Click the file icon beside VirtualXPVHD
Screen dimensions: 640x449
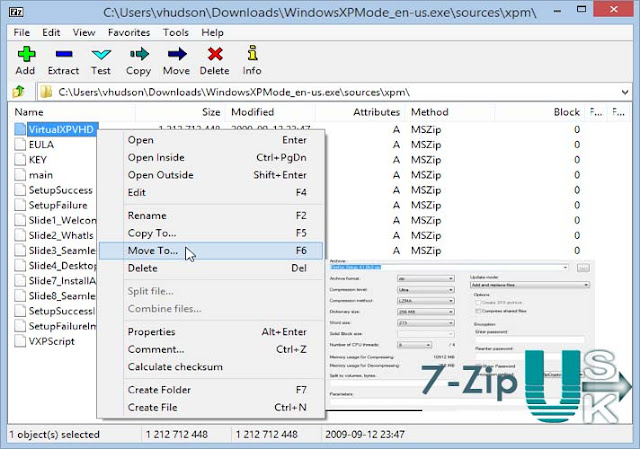point(20,129)
